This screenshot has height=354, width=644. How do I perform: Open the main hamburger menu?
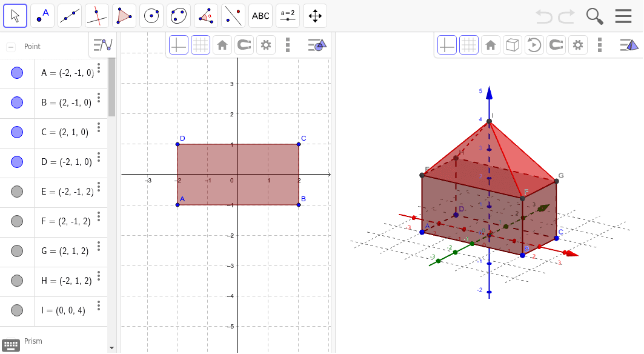tap(623, 16)
